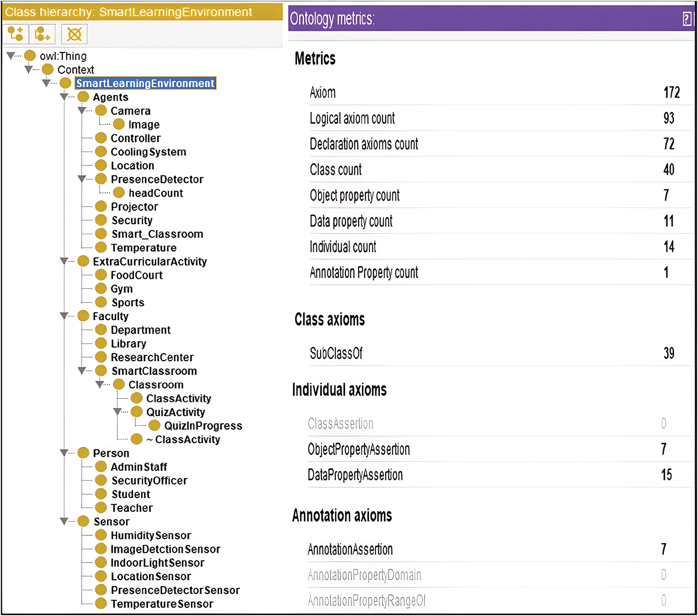Select the HumiditySensor class
The height and width of the screenshot is (616, 698).
[x=151, y=535]
